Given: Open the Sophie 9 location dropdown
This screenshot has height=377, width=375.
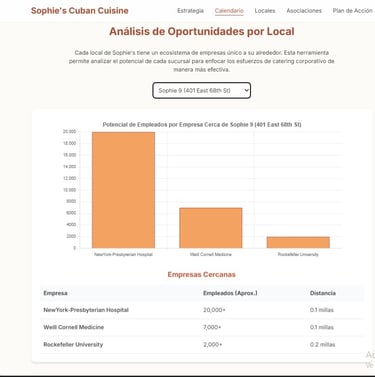Looking at the screenshot, I should tap(202, 90).
